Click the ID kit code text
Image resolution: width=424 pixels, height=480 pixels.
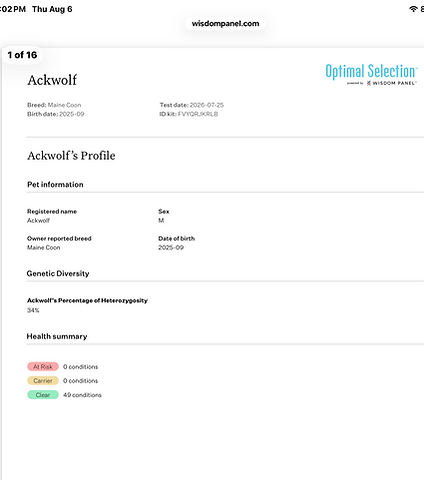click(198, 114)
